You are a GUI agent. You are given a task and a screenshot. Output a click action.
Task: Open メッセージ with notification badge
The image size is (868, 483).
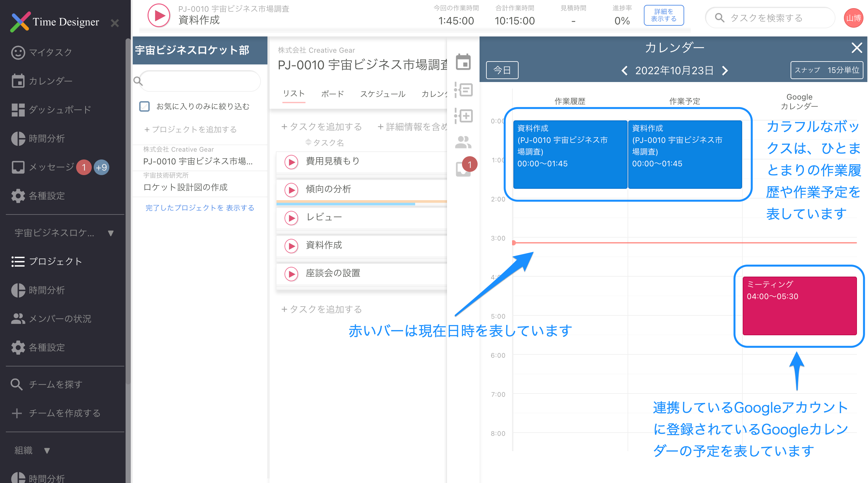point(50,167)
